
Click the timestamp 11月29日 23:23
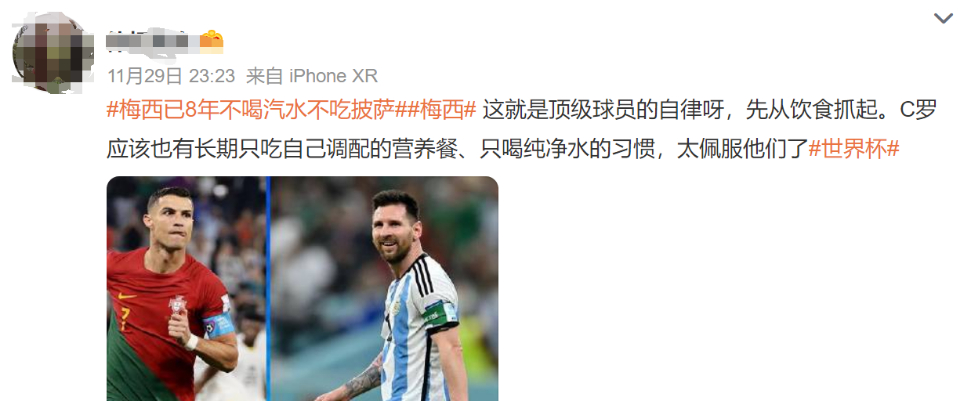(171, 76)
